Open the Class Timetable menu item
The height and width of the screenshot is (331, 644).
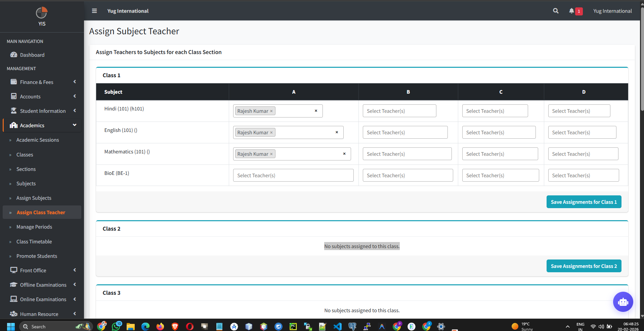[34, 241]
